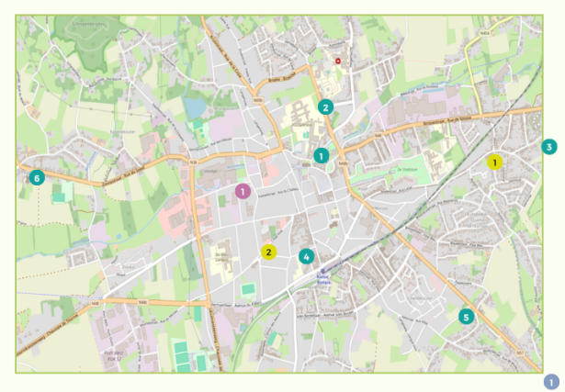Click teal map marker number 4
565x392 pixels.
pyautogui.click(x=306, y=257)
